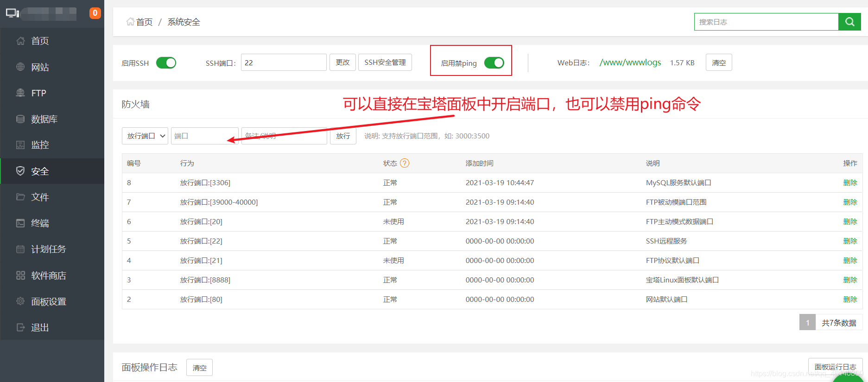Click the globe icon for 网站

coord(20,67)
